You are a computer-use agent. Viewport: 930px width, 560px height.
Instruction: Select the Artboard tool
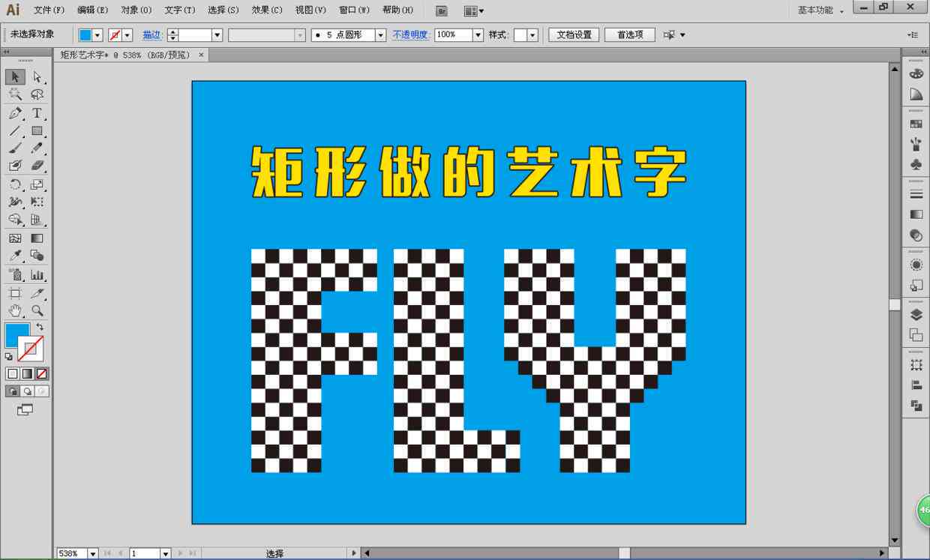(x=15, y=293)
